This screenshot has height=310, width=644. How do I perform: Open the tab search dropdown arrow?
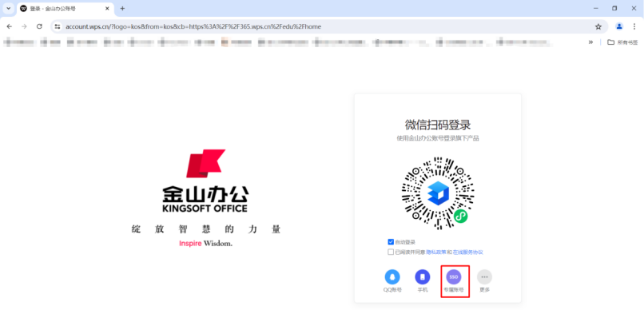coord(9,8)
